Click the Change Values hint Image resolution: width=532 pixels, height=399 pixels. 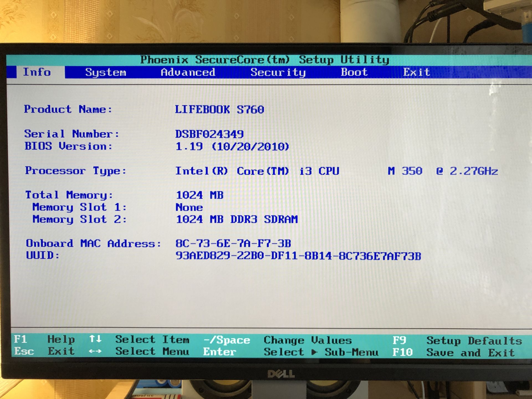coord(308,340)
